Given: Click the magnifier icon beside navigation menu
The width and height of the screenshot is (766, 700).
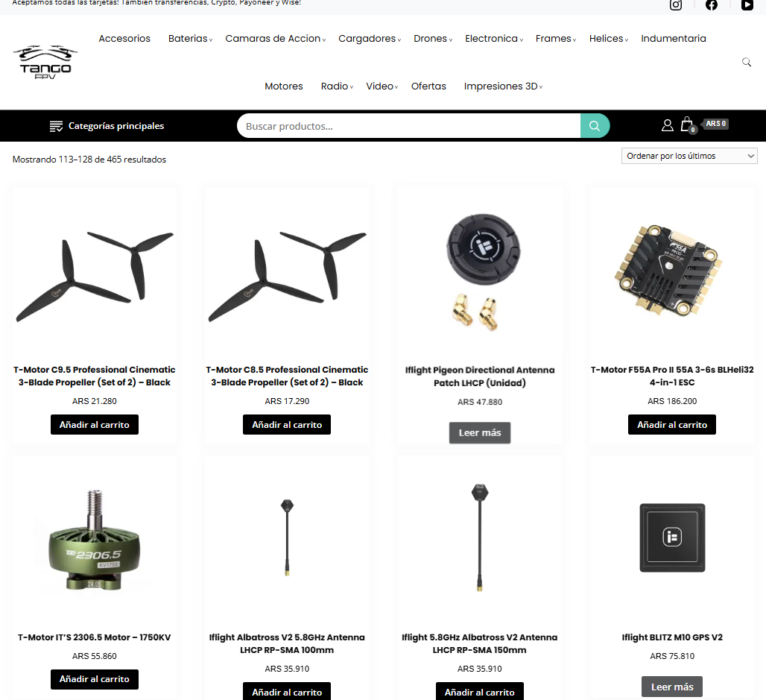Looking at the screenshot, I should pyautogui.click(x=747, y=62).
